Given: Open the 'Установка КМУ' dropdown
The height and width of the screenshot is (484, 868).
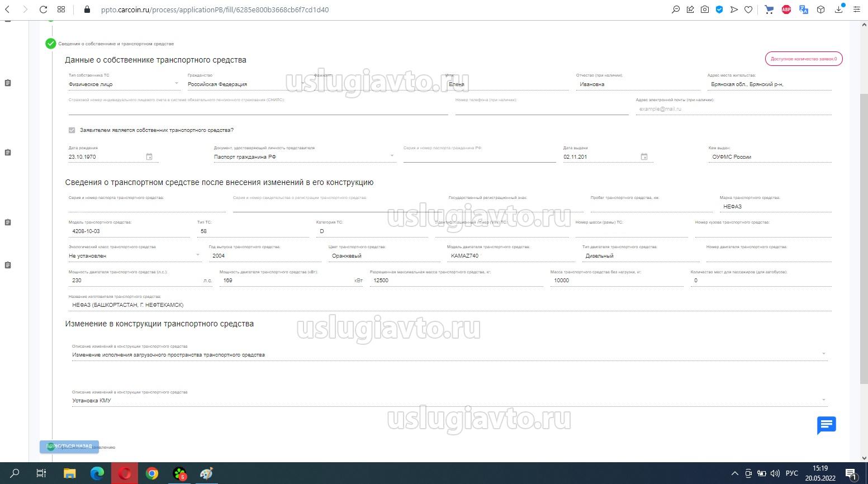Looking at the screenshot, I should (823, 400).
